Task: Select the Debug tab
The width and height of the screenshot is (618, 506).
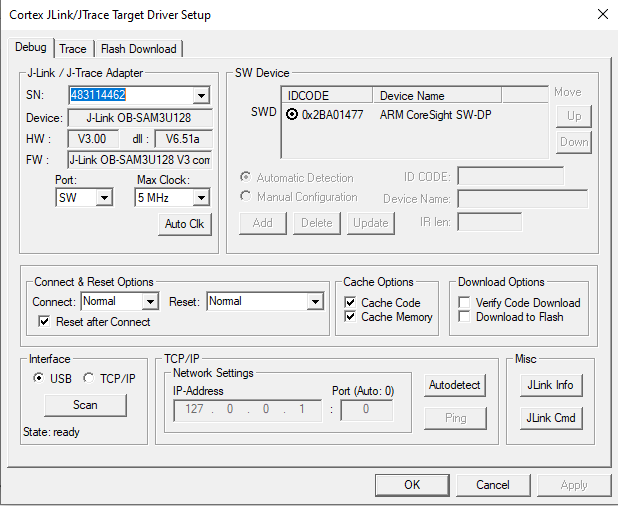Action: (x=31, y=47)
